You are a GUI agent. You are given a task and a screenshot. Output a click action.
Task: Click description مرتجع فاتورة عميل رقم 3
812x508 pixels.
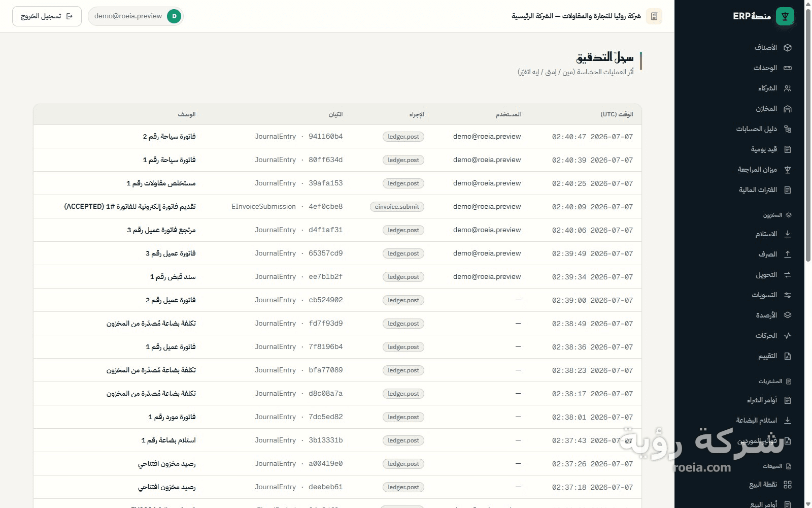coord(161,230)
